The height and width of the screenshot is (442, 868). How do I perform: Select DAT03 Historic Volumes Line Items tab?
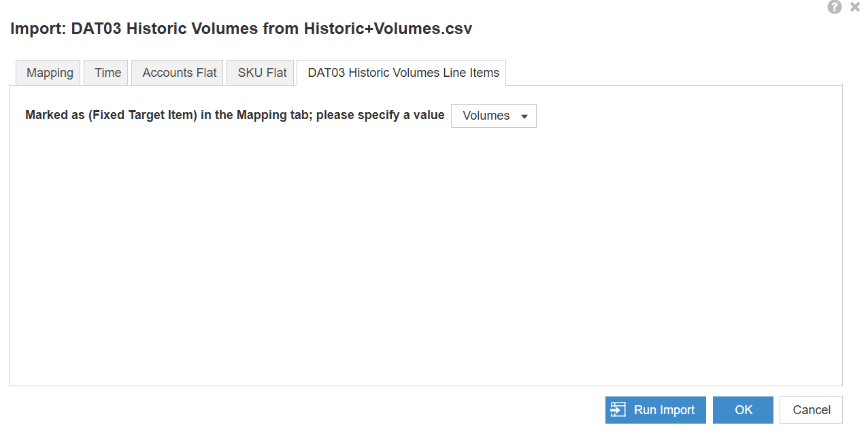click(x=403, y=73)
